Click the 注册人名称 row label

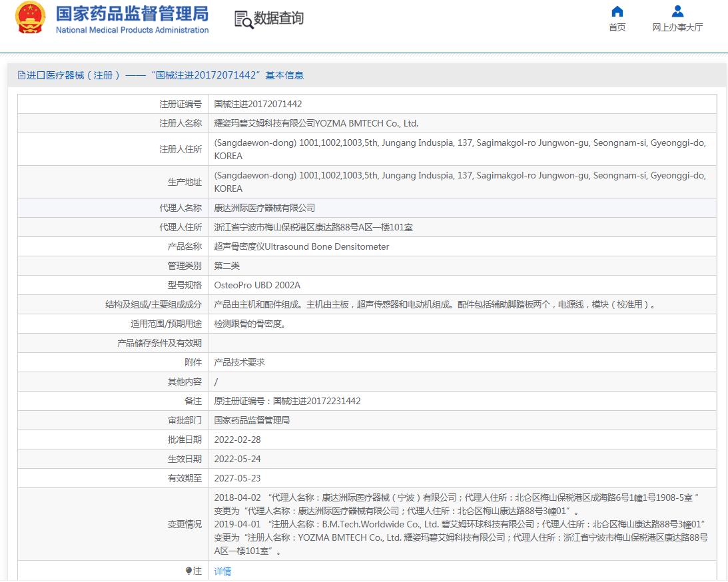pos(181,123)
